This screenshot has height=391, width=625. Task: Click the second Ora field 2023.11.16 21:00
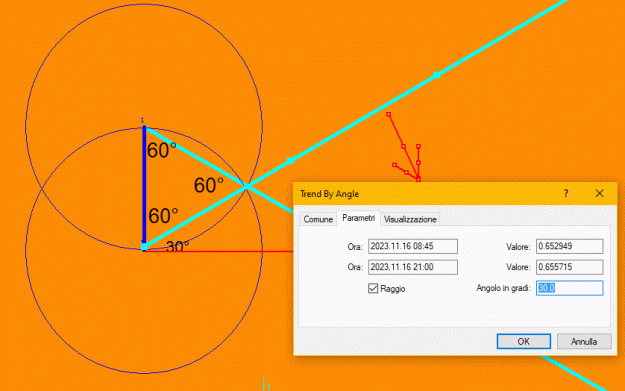[413, 267]
